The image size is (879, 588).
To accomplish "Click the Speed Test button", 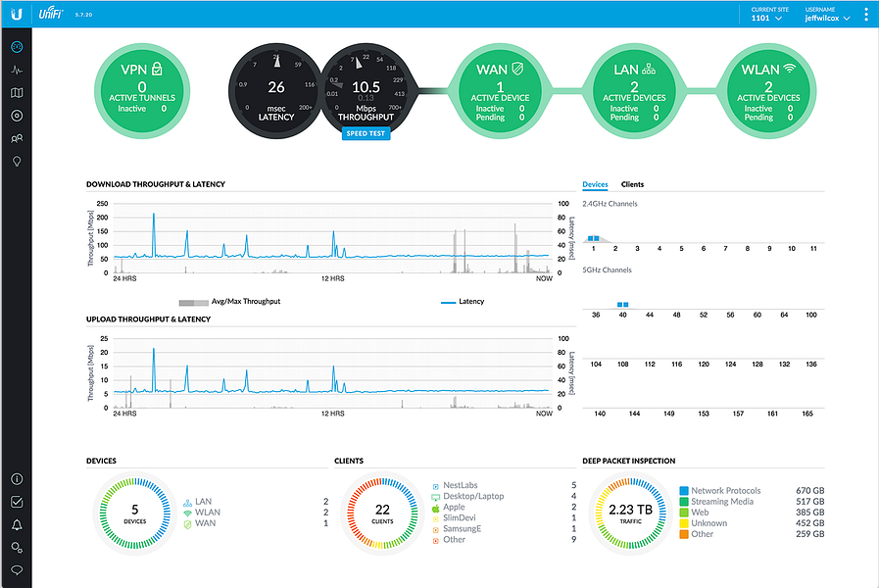I will pos(366,133).
